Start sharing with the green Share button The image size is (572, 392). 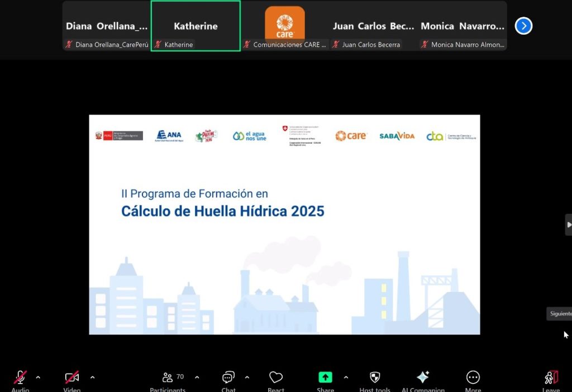pos(326,381)
